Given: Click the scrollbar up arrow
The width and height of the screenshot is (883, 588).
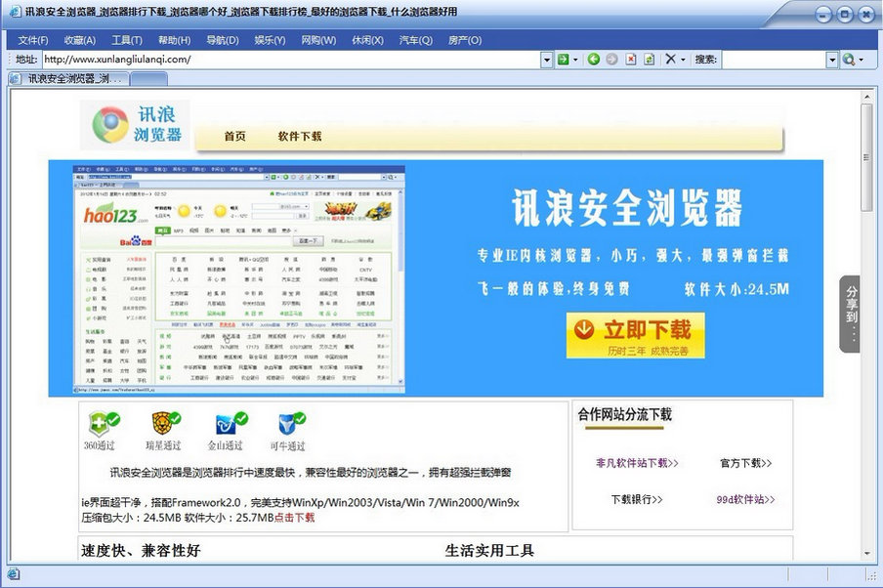Looking at the screenshot, I should point(866,97).
